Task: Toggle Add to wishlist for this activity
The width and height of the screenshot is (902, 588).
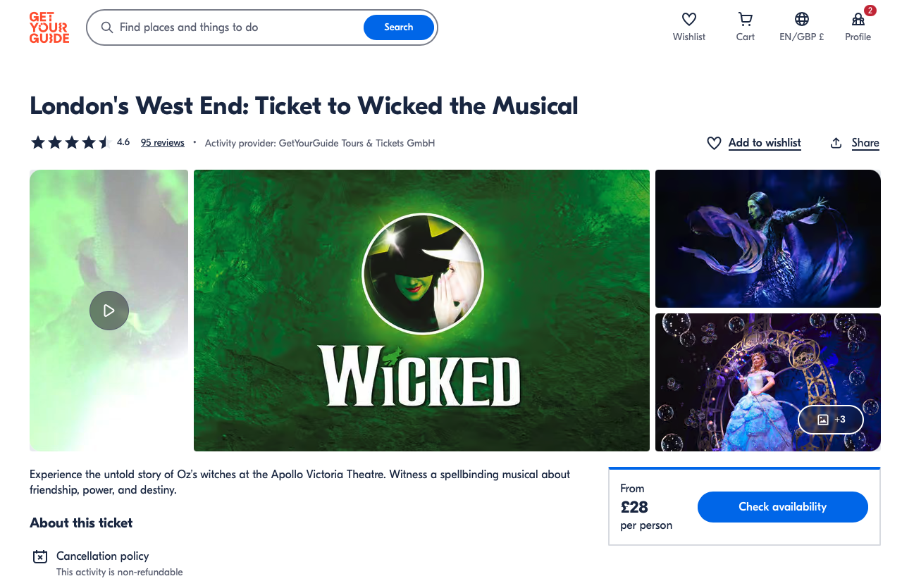Action: 764,142
